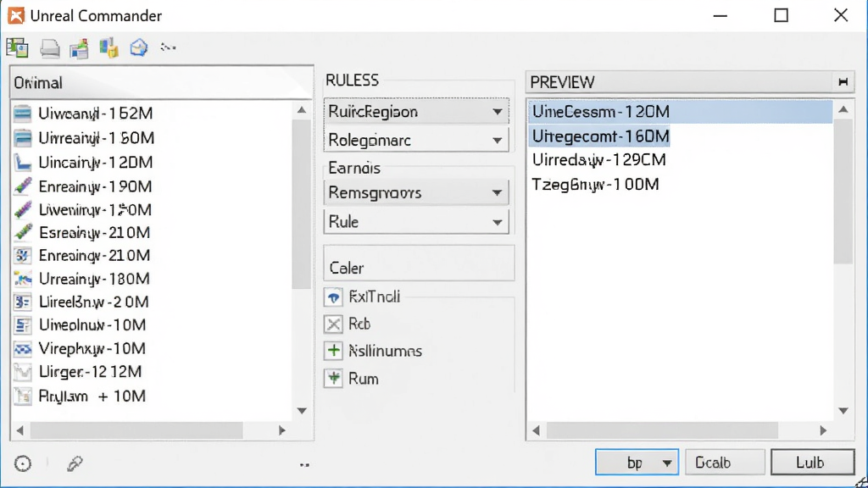Screen dimensions: 868x488
Task: Click the preview vertical scrollbar thumb
Action: click(843, 191)
